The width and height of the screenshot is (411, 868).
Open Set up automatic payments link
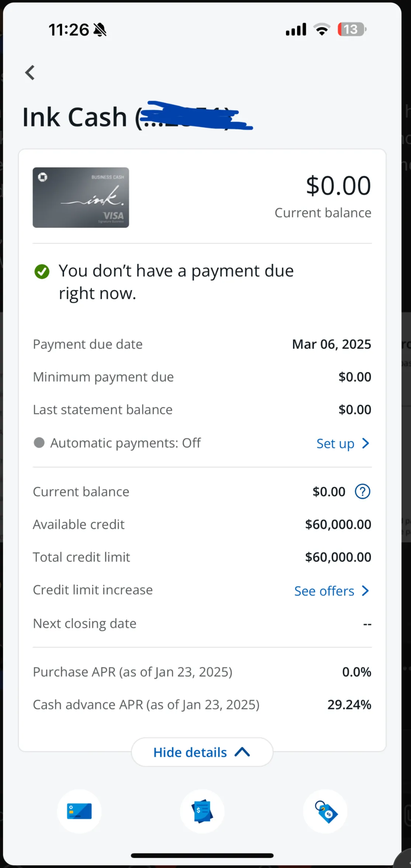[x=335, y=444]
